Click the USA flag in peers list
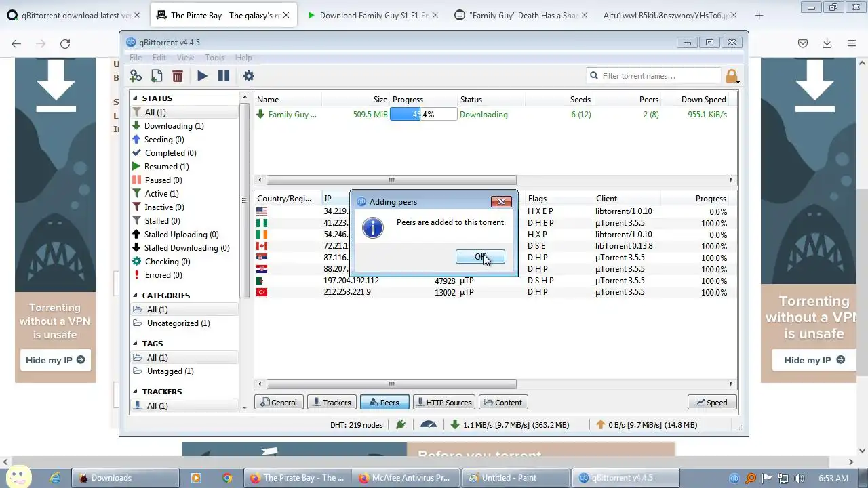Screen dimensions: 868x488 tap(262, 211)
